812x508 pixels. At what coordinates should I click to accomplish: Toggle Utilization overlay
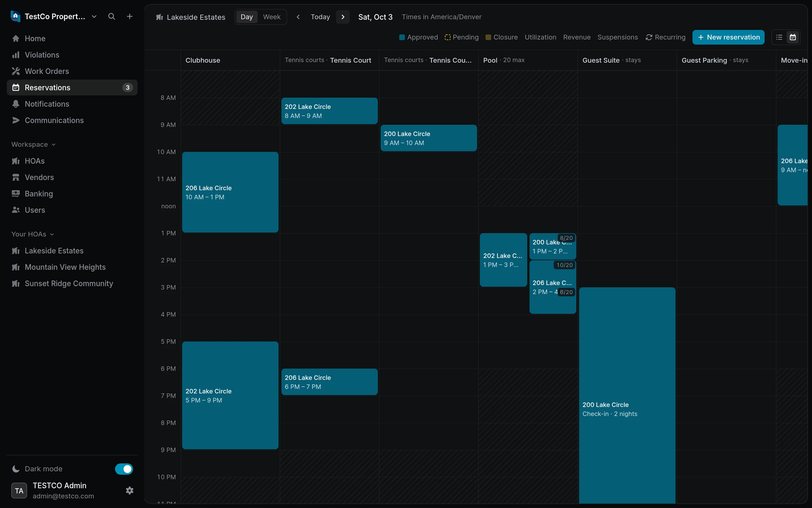click(x=540, y=37)
